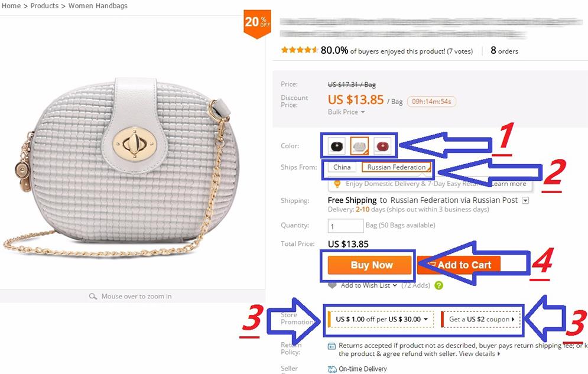588x374 pixels.
Task: Go to Products in the breadcrumb
Action: [44, 6]
